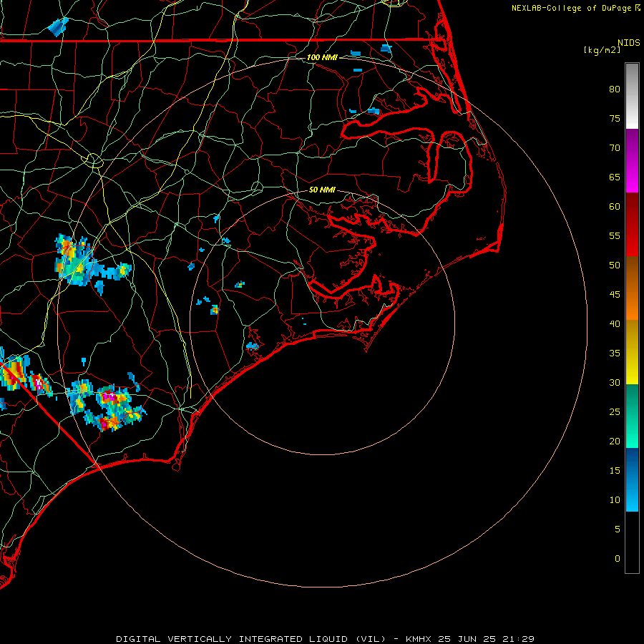Click the green-teal segment of the color bar

tap(632, 416)
